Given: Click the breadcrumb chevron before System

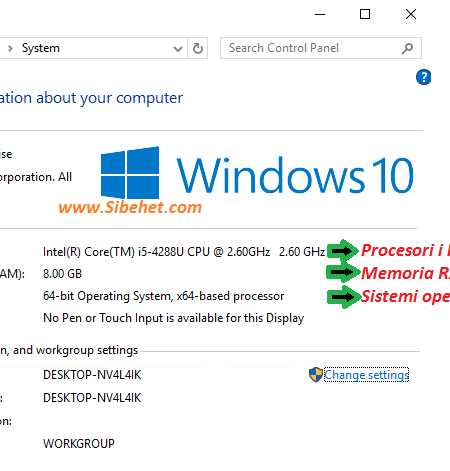Looking at the screenshot, I should [10, 48].
